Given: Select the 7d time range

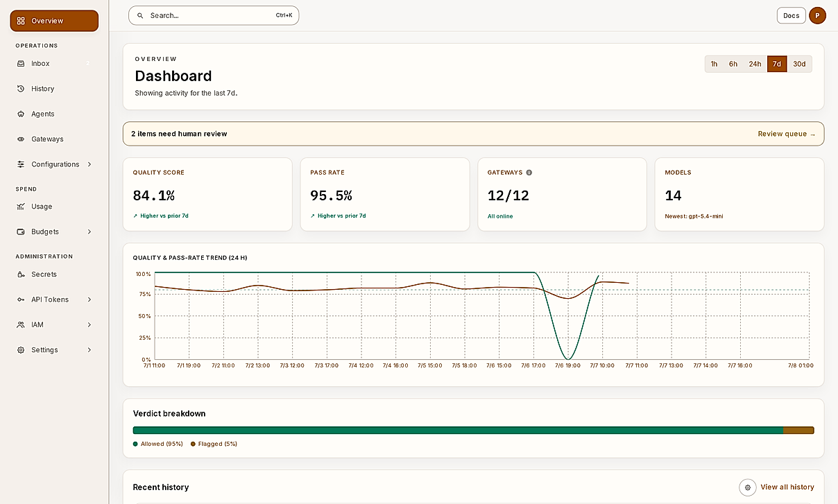Looking at the screenshot, I should pyautogui.click(x=777, y=64).
